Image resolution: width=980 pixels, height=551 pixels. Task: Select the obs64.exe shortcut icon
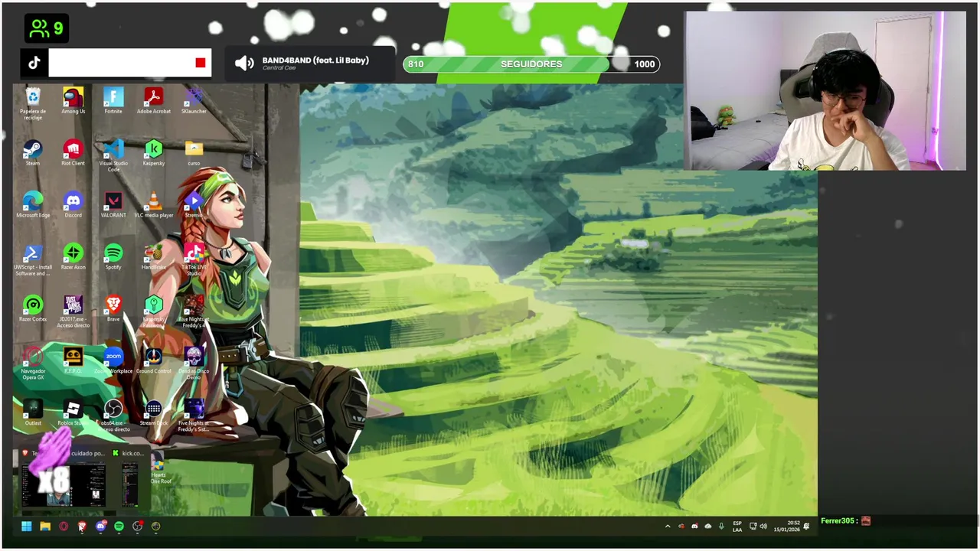click(113, 416)
